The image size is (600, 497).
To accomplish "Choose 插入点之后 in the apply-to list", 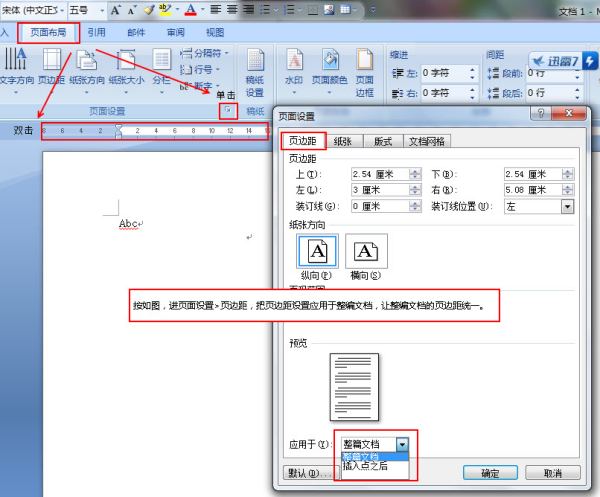I will [x=375, y=466].
